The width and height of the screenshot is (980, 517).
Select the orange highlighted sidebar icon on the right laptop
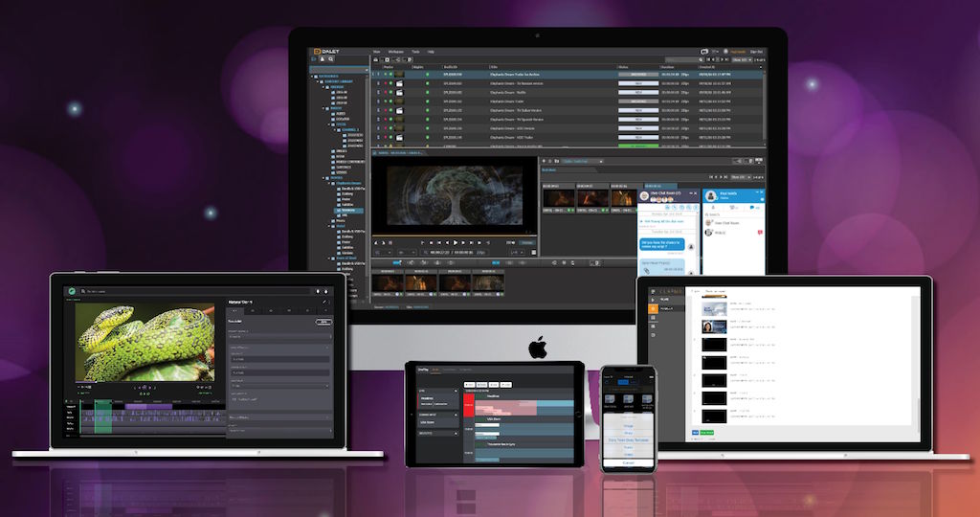[653, 309]
